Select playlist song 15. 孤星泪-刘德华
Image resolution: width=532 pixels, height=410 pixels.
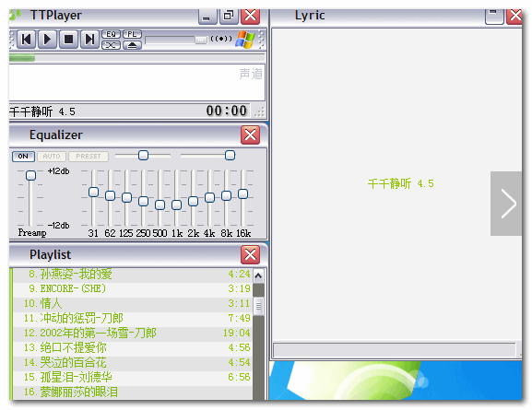coord(133,378)
